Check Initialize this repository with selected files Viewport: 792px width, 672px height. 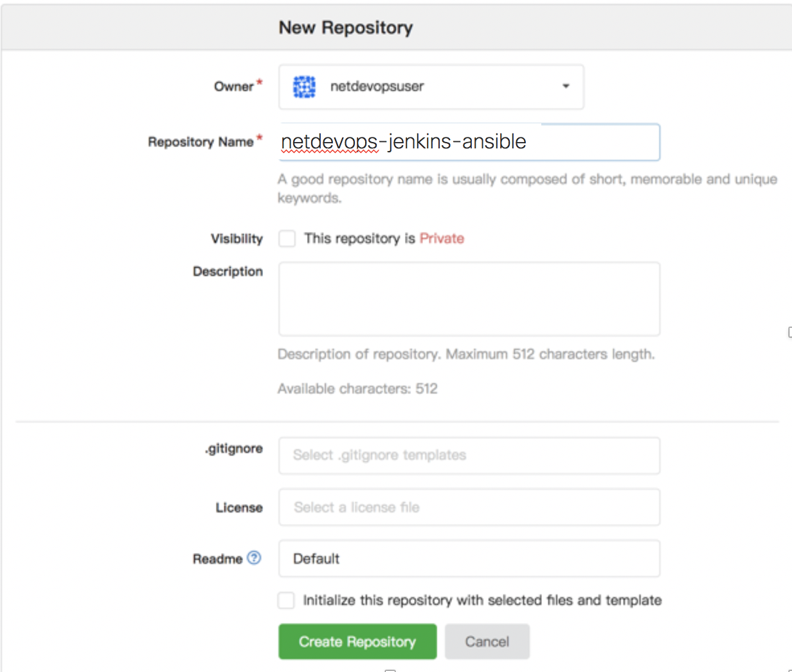click(x=286, y=600)
